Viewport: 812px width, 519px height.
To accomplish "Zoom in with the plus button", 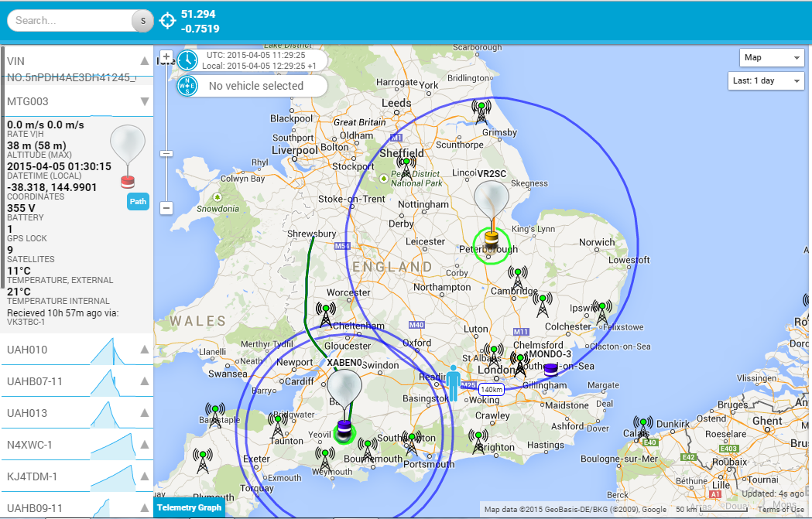I will tap(166, 57).
